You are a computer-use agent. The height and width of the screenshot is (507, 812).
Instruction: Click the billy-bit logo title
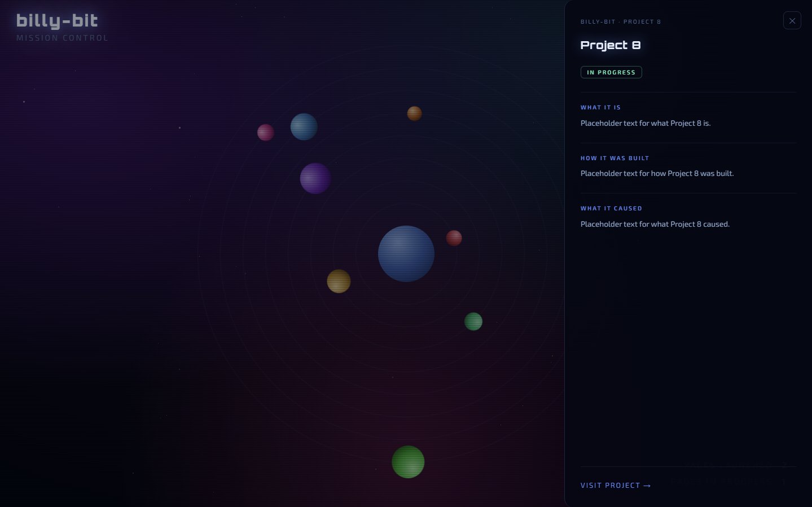pos(57,21)
